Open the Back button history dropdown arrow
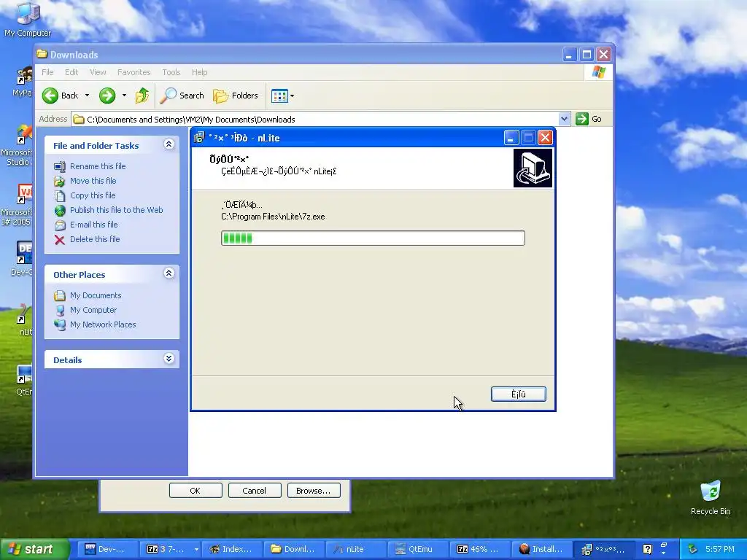Image resolution: width=747 pixels, height=560 pixels. point(88,96)
